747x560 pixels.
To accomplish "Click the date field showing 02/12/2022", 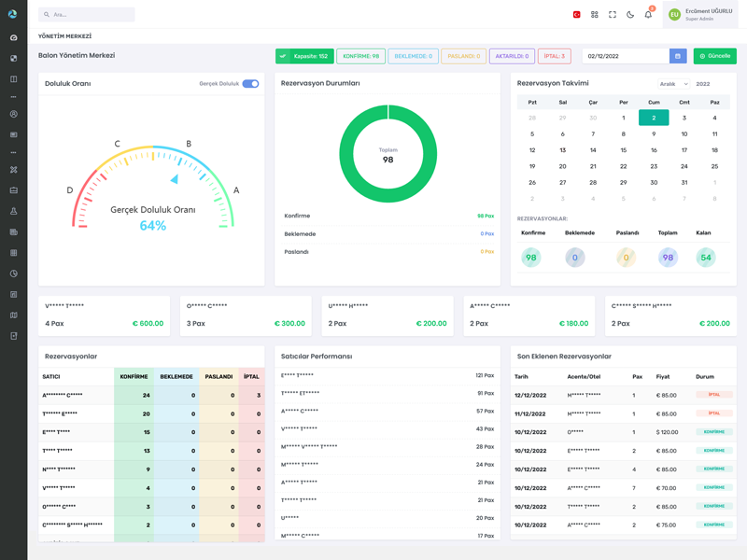I will (x=624, y=56).
